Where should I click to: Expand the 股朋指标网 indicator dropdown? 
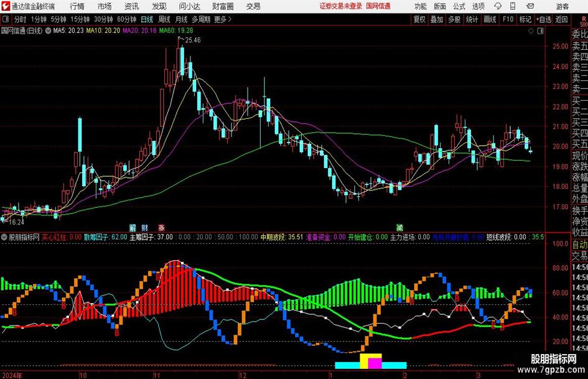[x=4, y=237]
